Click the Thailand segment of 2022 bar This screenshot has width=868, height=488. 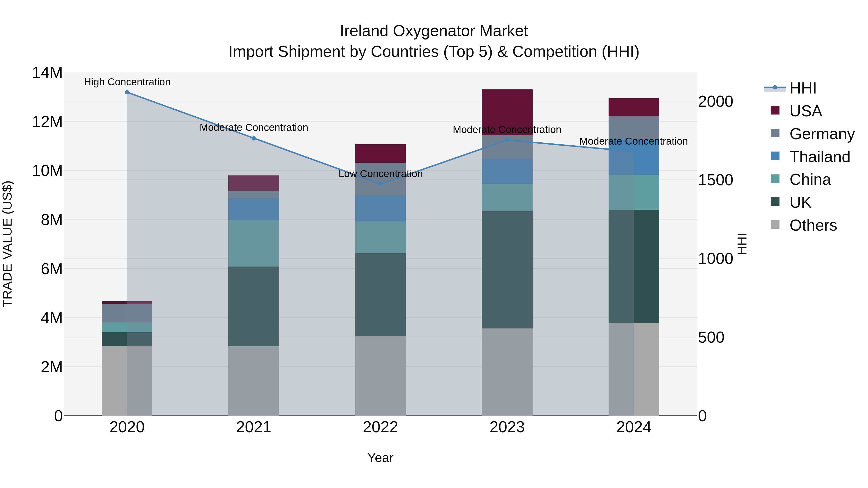[380, 208]
